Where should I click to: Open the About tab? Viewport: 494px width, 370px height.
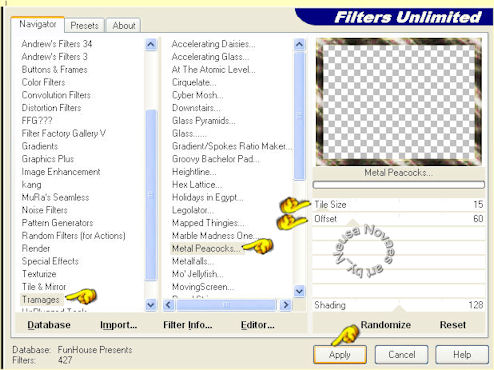(124, 26)
